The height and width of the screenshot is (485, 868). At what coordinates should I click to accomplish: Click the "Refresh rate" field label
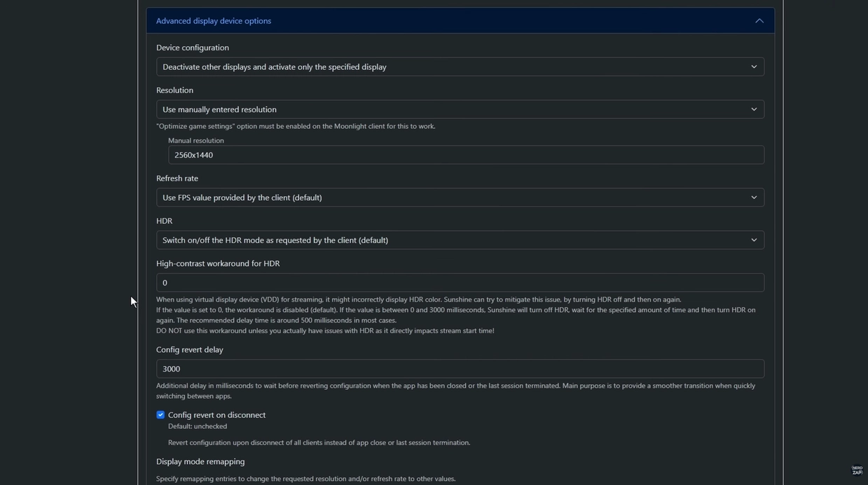[177, 178]
